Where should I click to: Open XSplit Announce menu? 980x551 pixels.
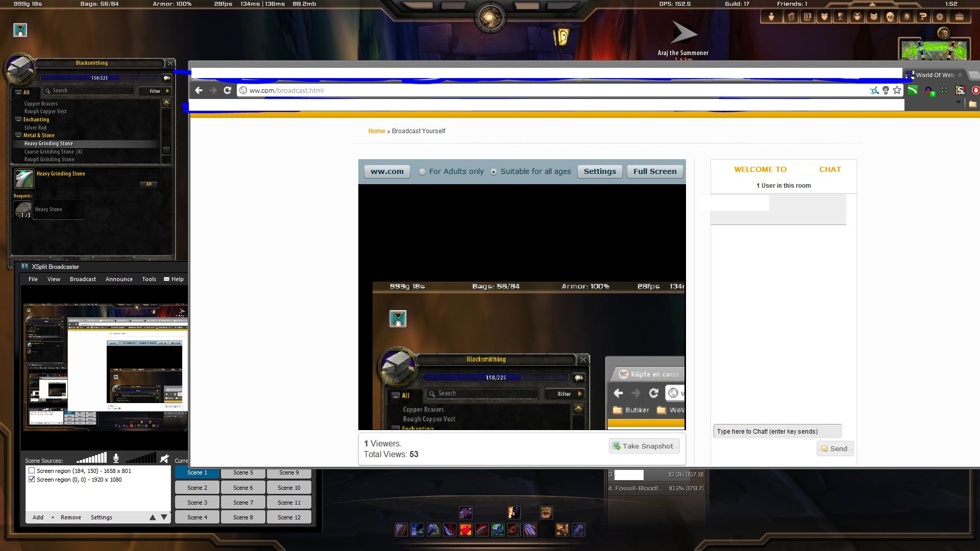click(119, 279)
